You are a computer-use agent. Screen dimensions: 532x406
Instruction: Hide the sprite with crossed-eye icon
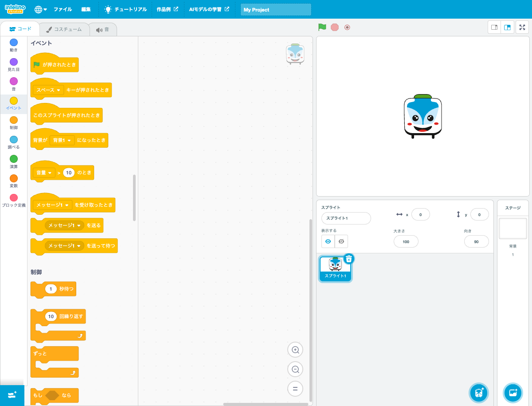(341, 241)
